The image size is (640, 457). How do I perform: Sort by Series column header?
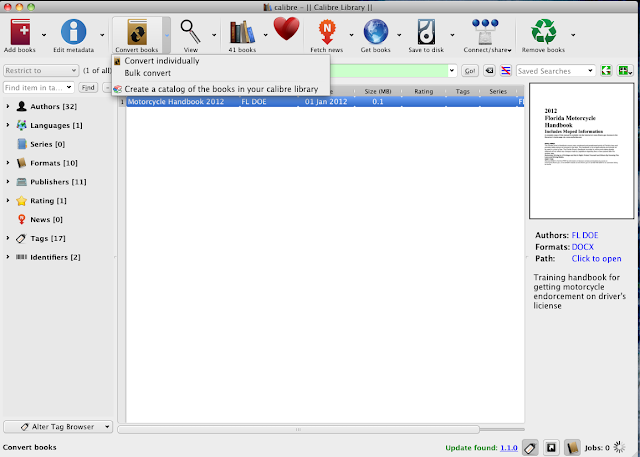(498, 91)
